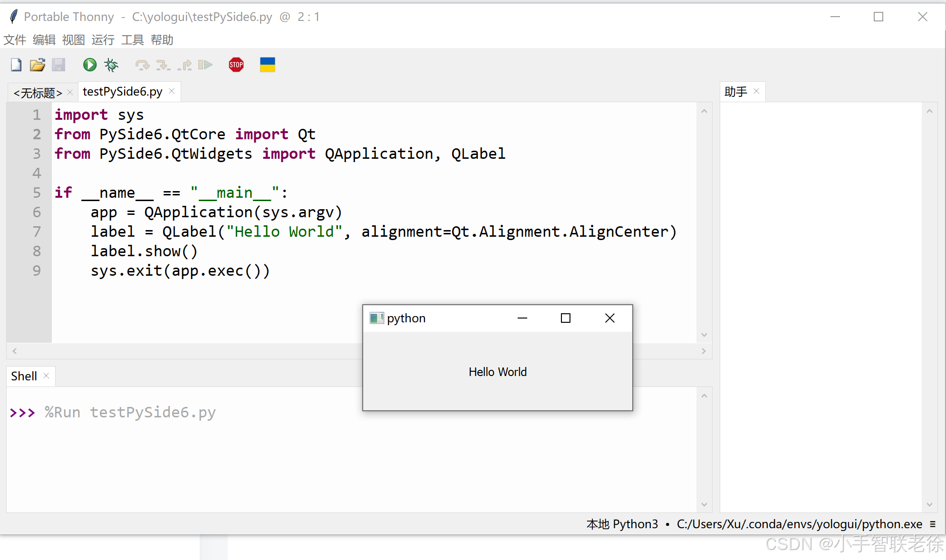Click the Step out debug icon

coord(184,65)
